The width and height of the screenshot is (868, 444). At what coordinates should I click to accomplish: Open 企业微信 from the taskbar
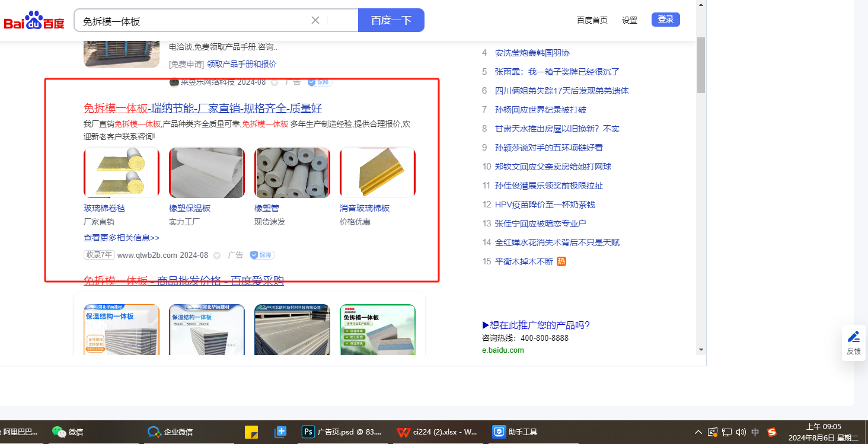[x=171, y=432]
